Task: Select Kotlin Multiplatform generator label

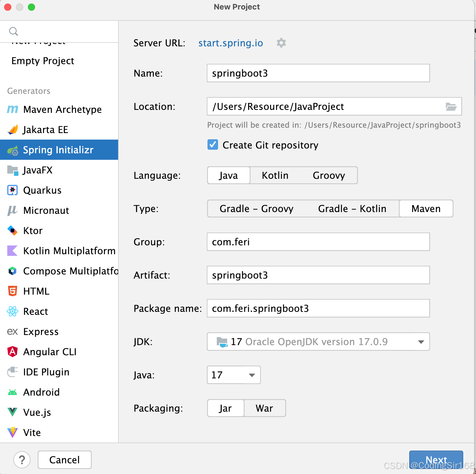Action: point(69,251)
